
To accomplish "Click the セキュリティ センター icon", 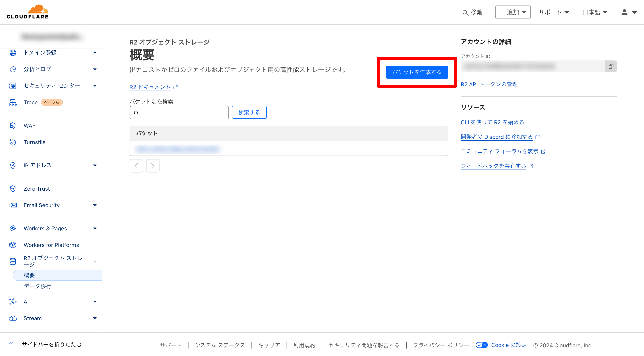I will [13, 86].
